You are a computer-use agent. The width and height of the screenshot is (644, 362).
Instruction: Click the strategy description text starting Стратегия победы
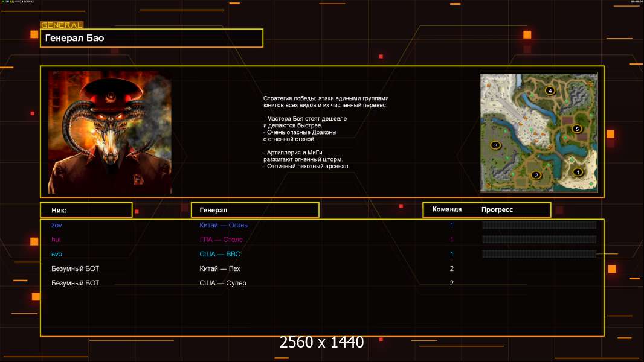(x=326, y=132)
